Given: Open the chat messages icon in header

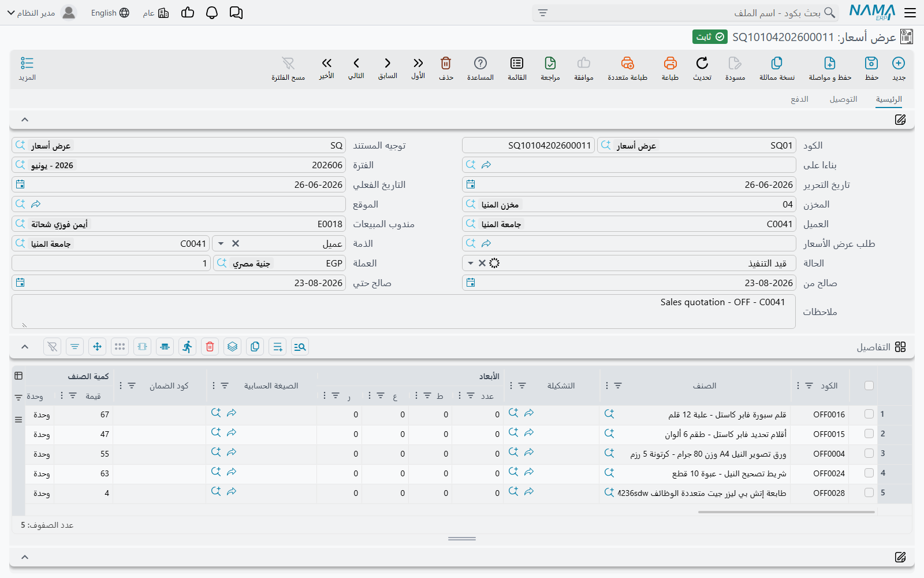Looking at the screenshot, I should point(236,13).
